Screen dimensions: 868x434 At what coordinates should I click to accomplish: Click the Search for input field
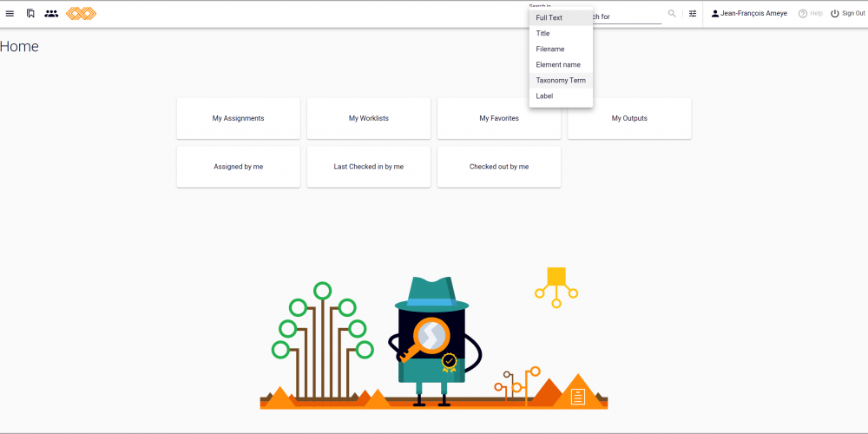click(628, 16)
